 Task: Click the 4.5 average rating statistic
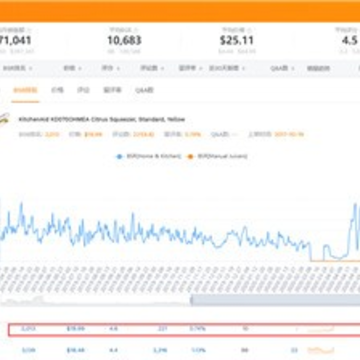coord(349,41)
